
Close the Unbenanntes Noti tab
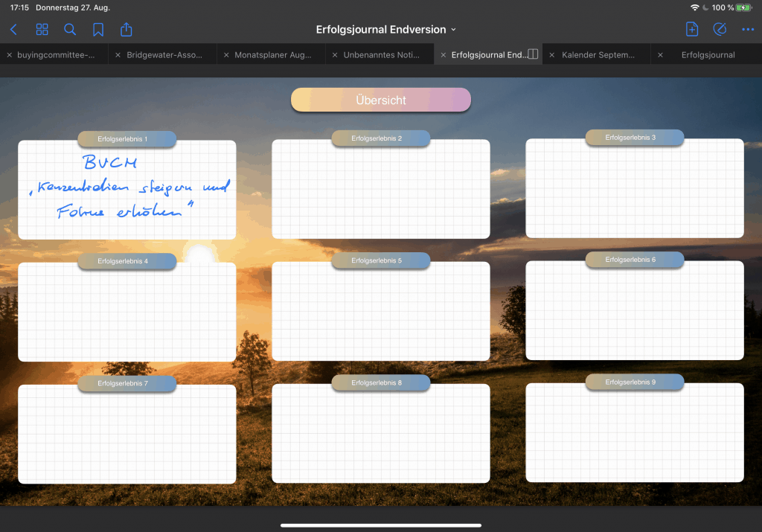click(335, 55)
